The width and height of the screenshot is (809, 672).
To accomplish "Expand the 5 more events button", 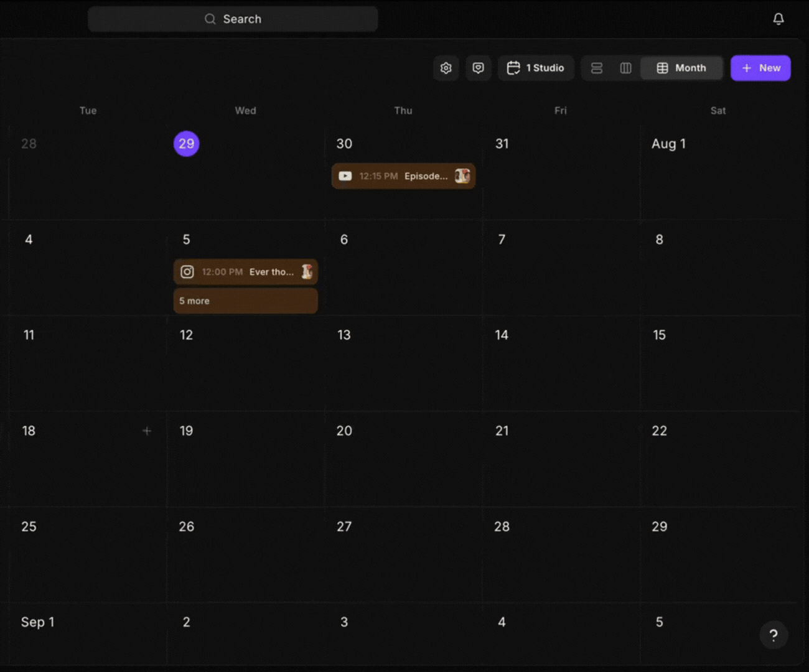I will pyautogui.click(x=245, y=301).
